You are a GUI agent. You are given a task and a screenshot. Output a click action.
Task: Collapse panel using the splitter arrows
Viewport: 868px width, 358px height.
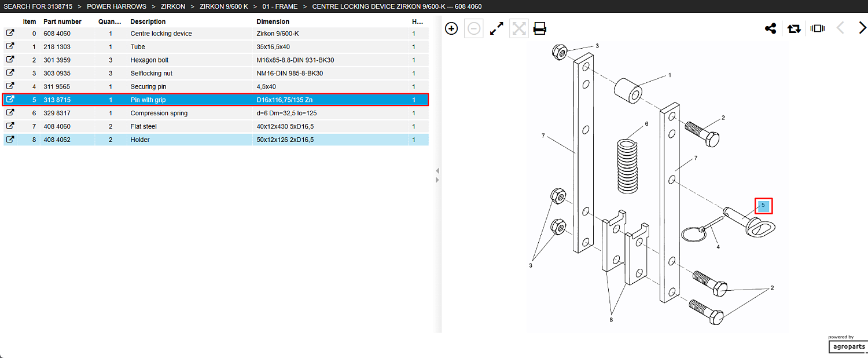[x=437, y=175]
